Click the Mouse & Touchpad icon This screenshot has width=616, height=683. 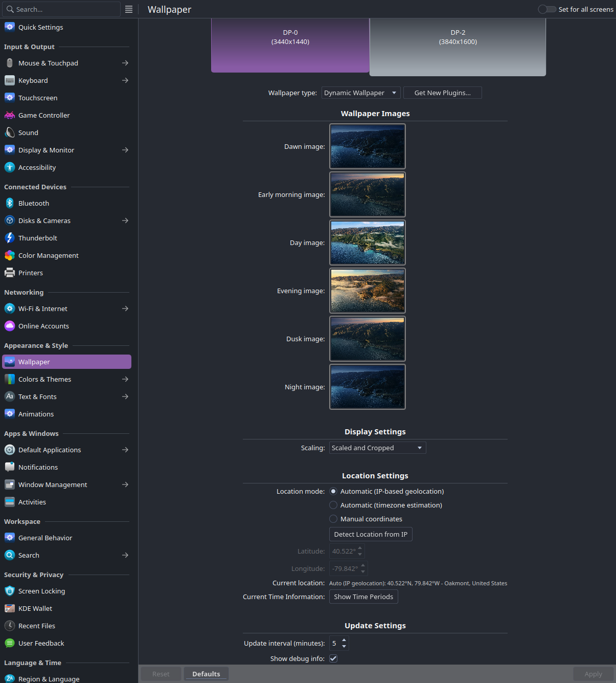pyautogui.click(x=10, y=63)
